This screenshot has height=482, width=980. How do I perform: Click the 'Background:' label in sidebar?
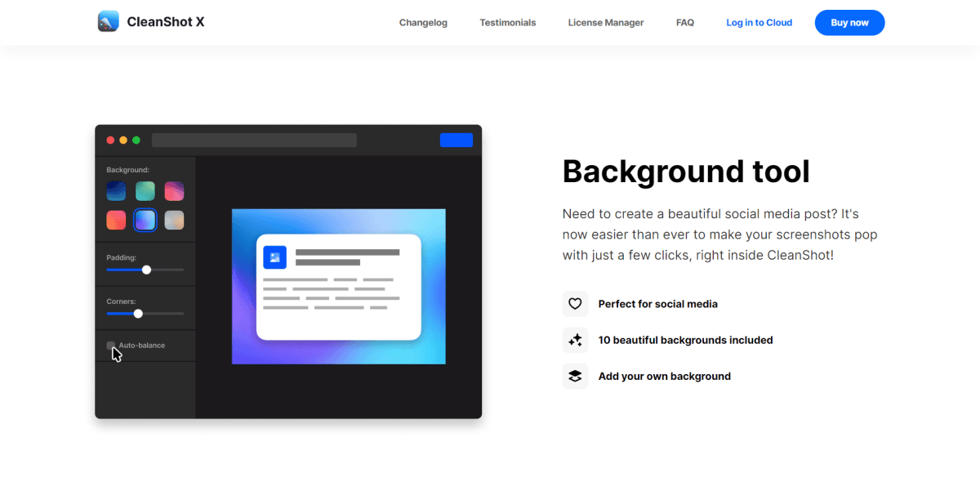[127, 170]
